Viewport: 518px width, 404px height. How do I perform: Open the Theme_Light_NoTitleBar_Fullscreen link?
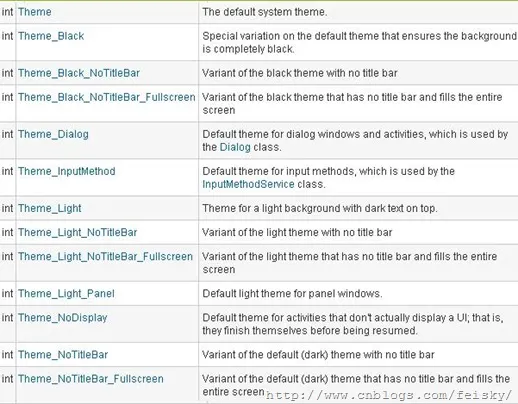click(105, 257)
